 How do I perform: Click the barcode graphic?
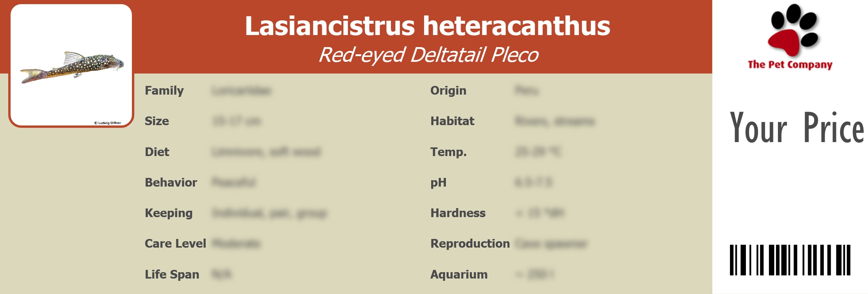coord(790,260)
